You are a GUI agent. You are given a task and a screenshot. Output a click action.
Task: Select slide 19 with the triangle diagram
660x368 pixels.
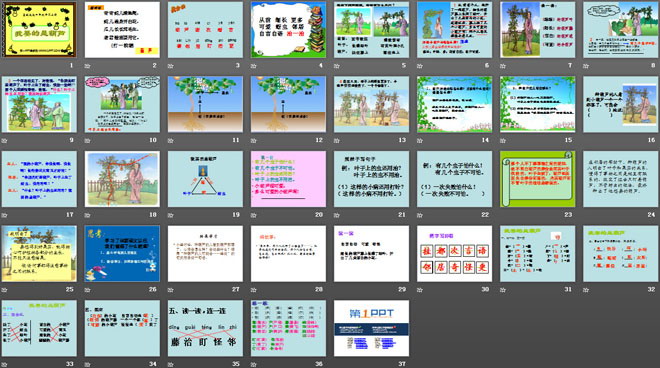click(205, 179)
